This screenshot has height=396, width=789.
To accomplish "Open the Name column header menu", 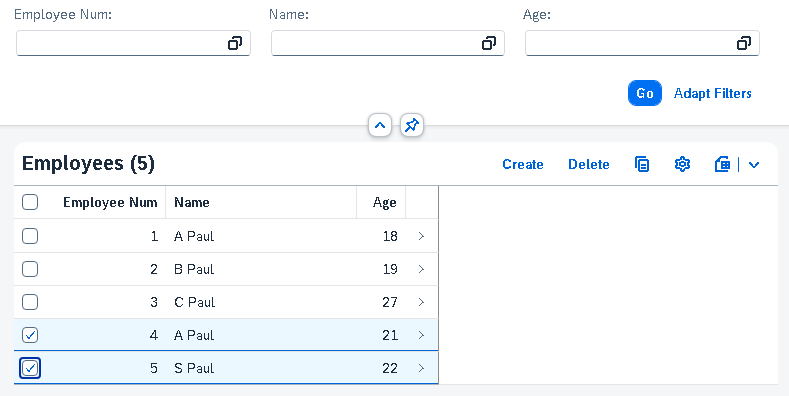I will tap(261, 202).
